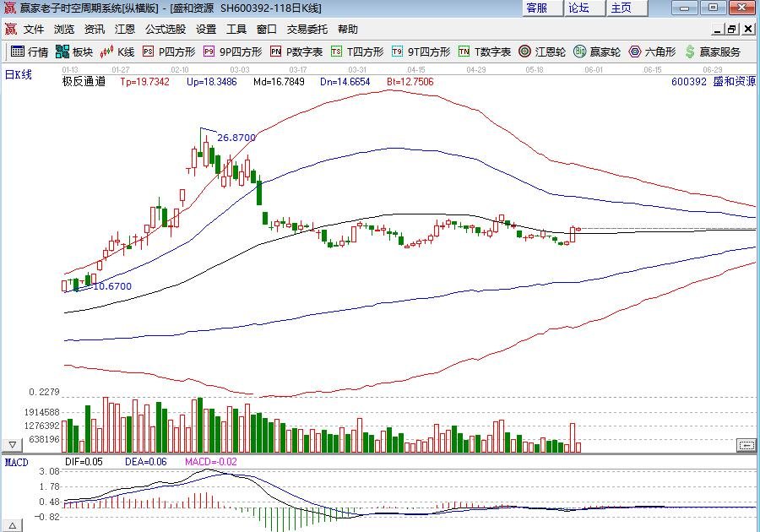The image size is (760, 532).
Task: Click the 客服 customer service button
Action: click(x=543, y=8)
